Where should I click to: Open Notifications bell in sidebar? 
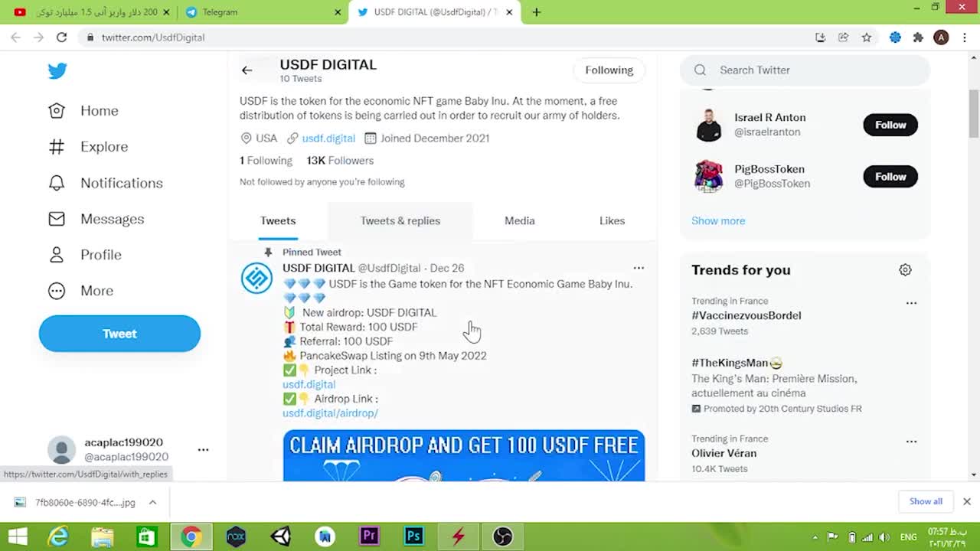coord(57,183)
